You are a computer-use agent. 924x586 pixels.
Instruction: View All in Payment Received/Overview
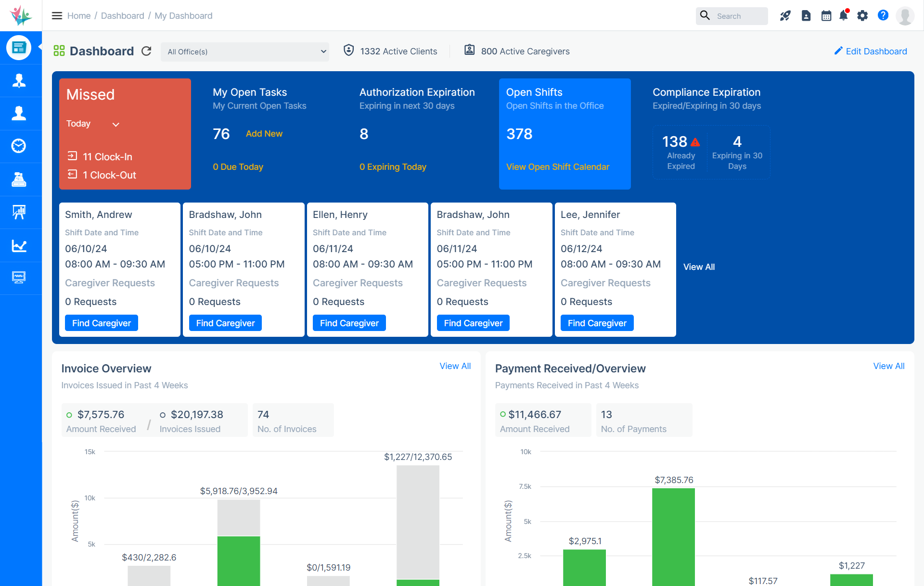point(889,366)
